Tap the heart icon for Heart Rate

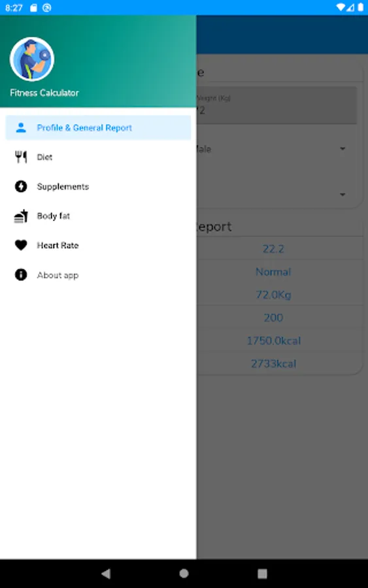(x=21, y=245)
